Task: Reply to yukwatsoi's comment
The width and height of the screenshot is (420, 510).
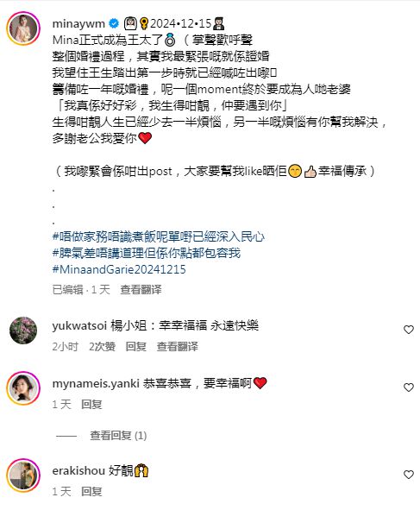Action: click(x=136, y=346)
